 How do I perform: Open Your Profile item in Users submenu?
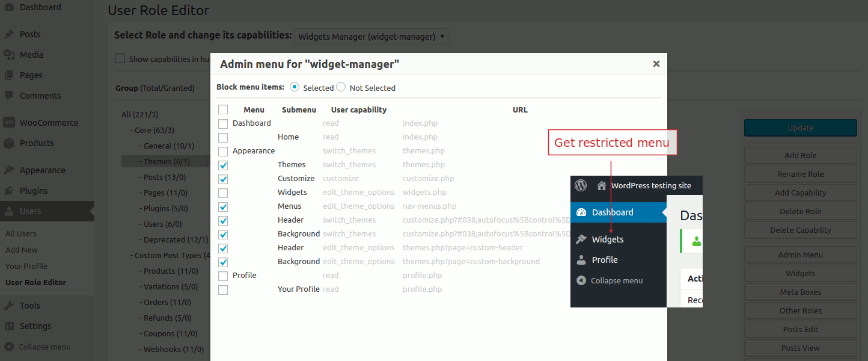coord(26,266)
